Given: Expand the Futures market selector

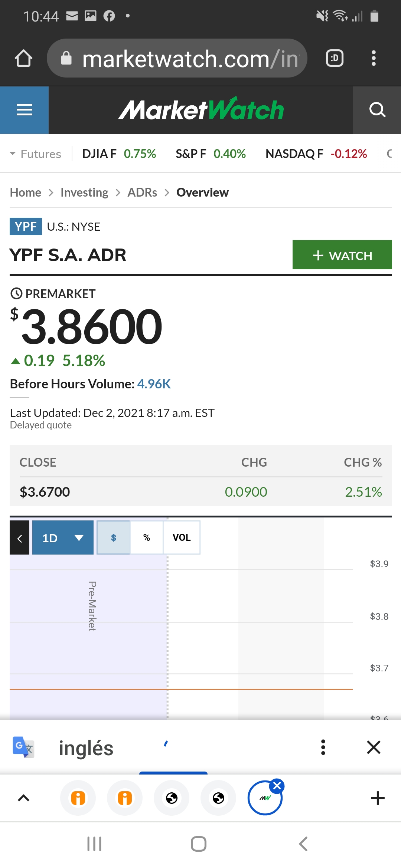Looking at the screenshot, I should coord(36,154).
